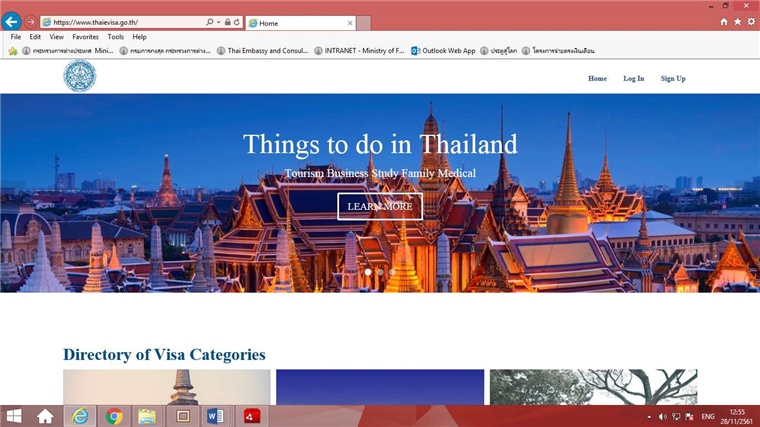Click the Ministry seal logo on page
This screenshot has height=427, width=760.
(x=79, y=76)
